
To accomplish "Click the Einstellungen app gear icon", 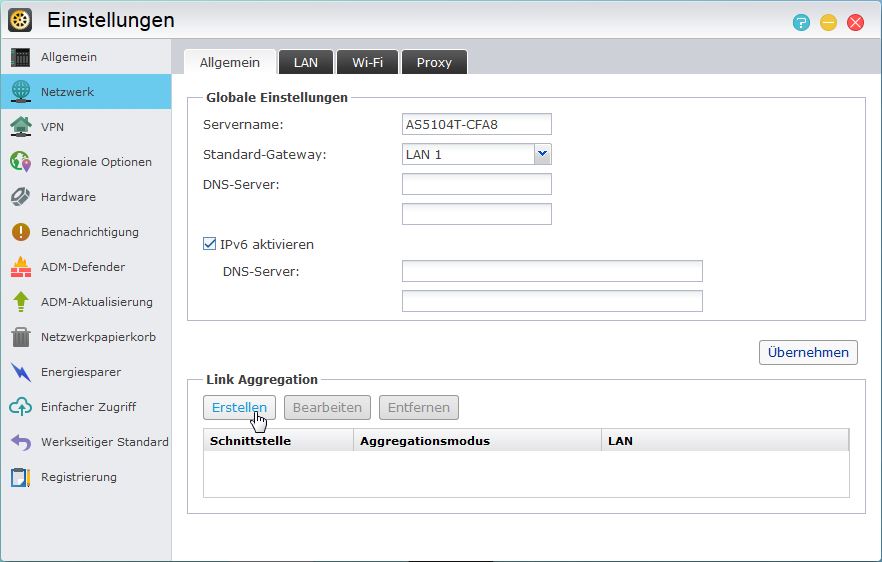I will pyautogui.click(x=20, y=20).
